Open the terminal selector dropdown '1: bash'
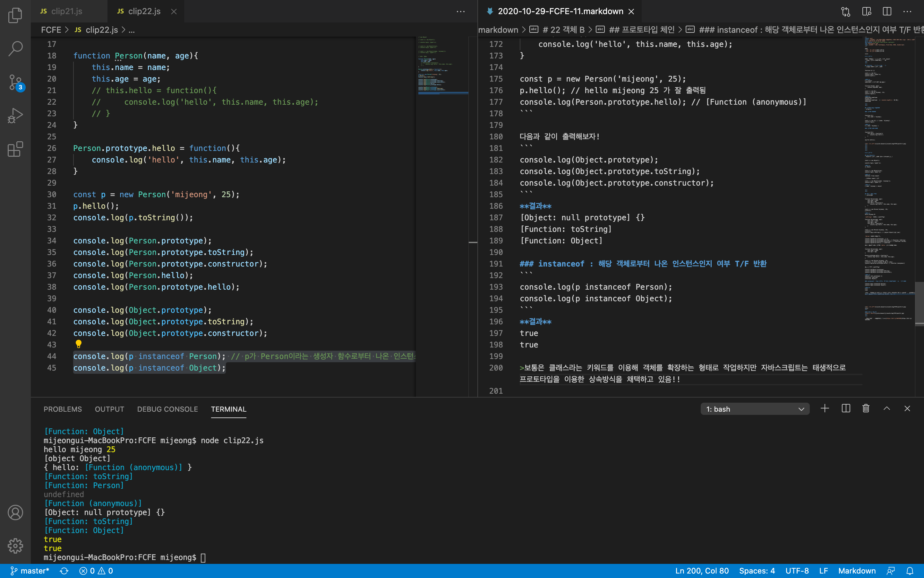Screen dimensions: 924x578 755,409
